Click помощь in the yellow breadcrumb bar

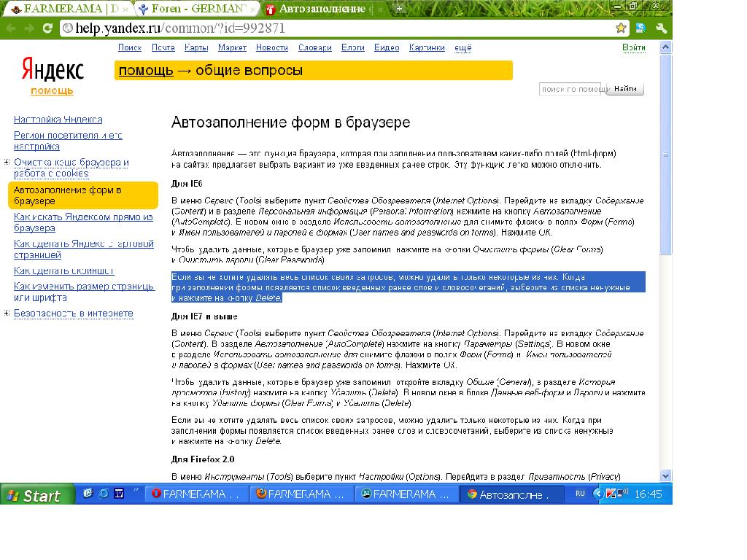(x=146, y=71)
